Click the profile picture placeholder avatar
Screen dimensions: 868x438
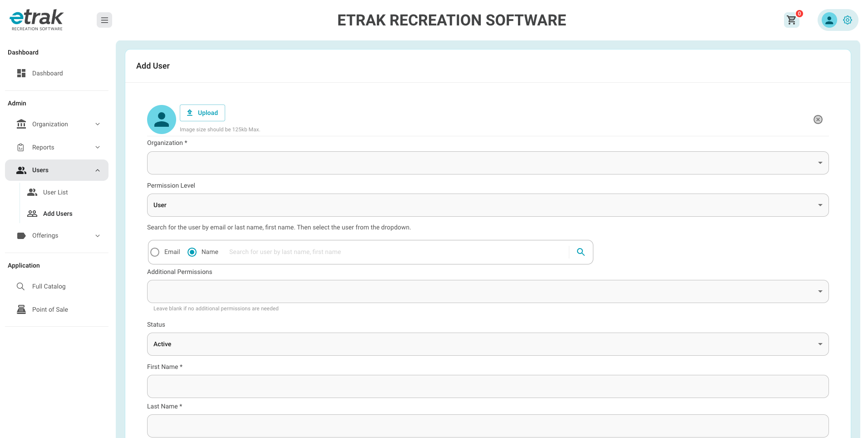pos(162,119)
